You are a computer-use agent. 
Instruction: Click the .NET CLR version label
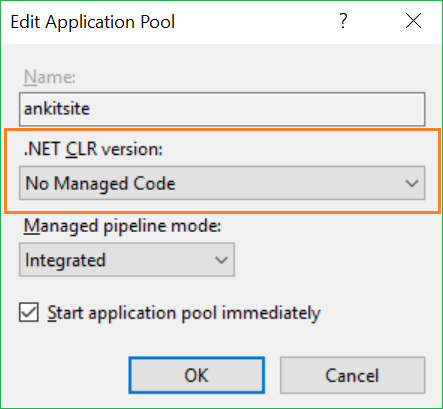93,149
